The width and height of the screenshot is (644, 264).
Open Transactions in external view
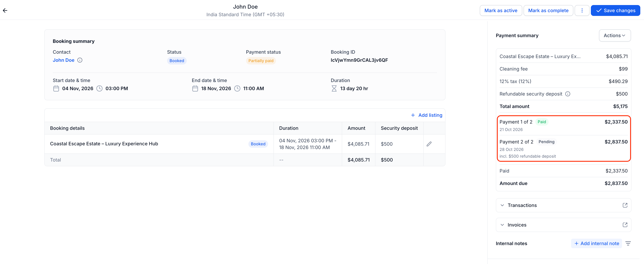[x=625, y=205]
